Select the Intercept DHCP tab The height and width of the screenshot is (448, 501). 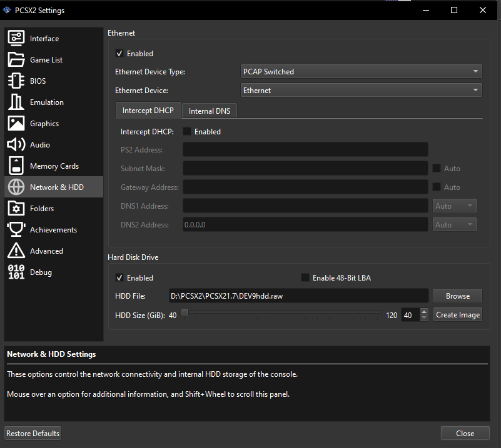click(148, 110)
